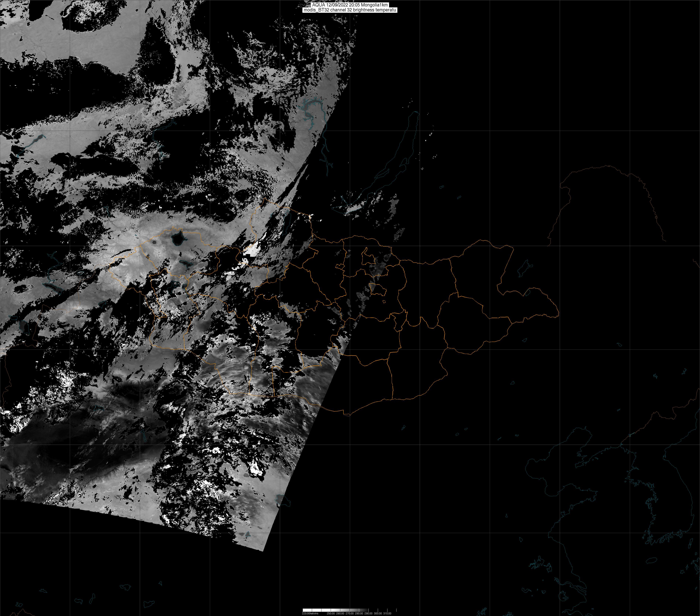Click the 270.00 tick label on colorbar
700x616 pixels.
coord(350,613)
